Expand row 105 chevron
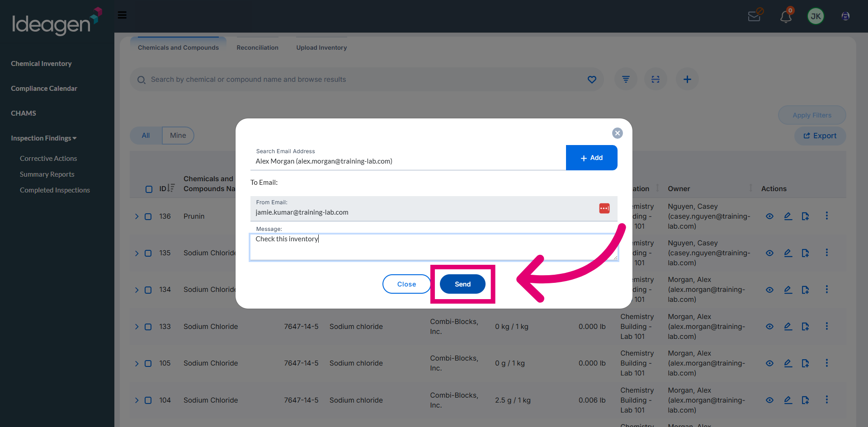Screen dimensions: 868x427 click(x=137, y=363)
